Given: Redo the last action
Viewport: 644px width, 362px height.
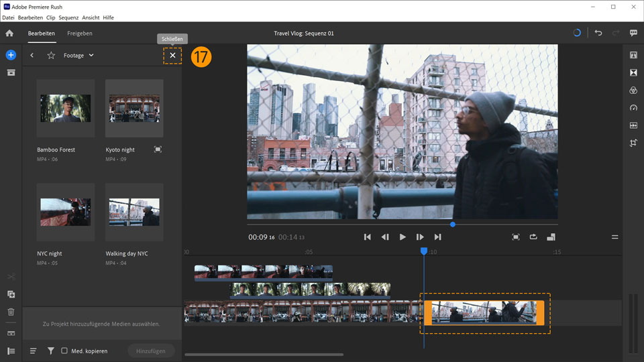Looking at the screenshot, I should [616, 33].
